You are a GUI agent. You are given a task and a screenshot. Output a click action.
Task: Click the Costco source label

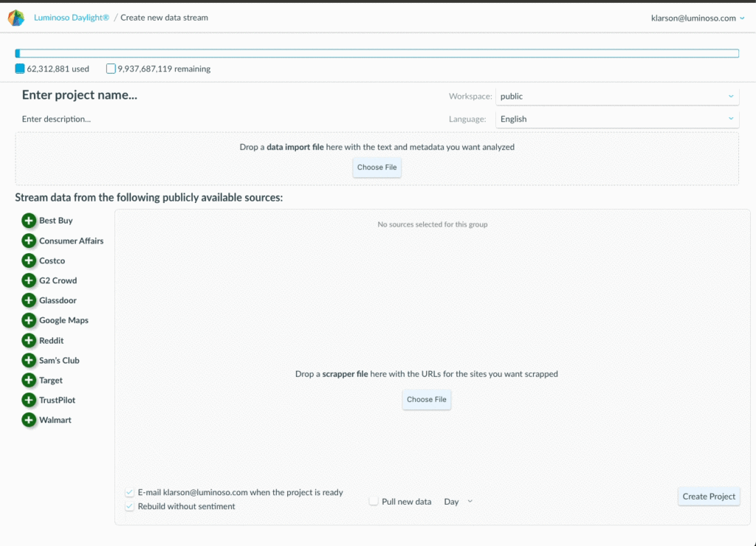pos(52,260)
